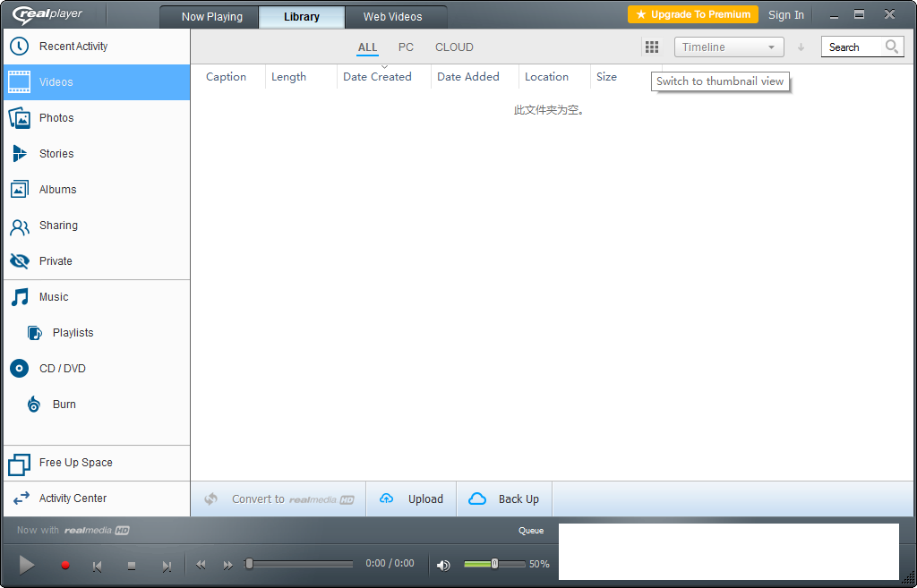
Task: Open Playlists under Music
Action: (x=97, y=333)
